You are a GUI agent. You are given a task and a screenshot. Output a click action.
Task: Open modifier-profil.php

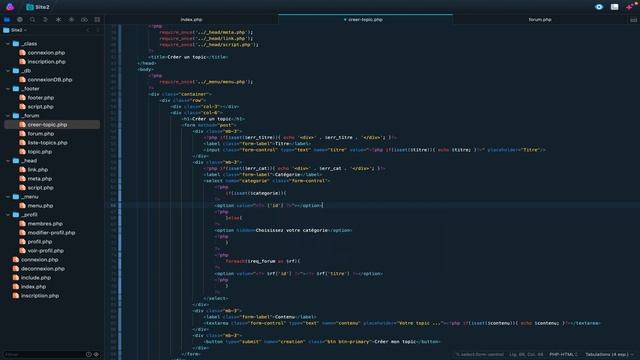(x=51, y=232)
